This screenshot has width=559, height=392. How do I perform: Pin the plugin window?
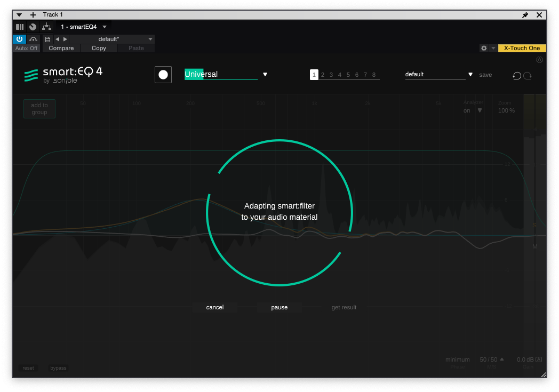(x=525, y=14)
